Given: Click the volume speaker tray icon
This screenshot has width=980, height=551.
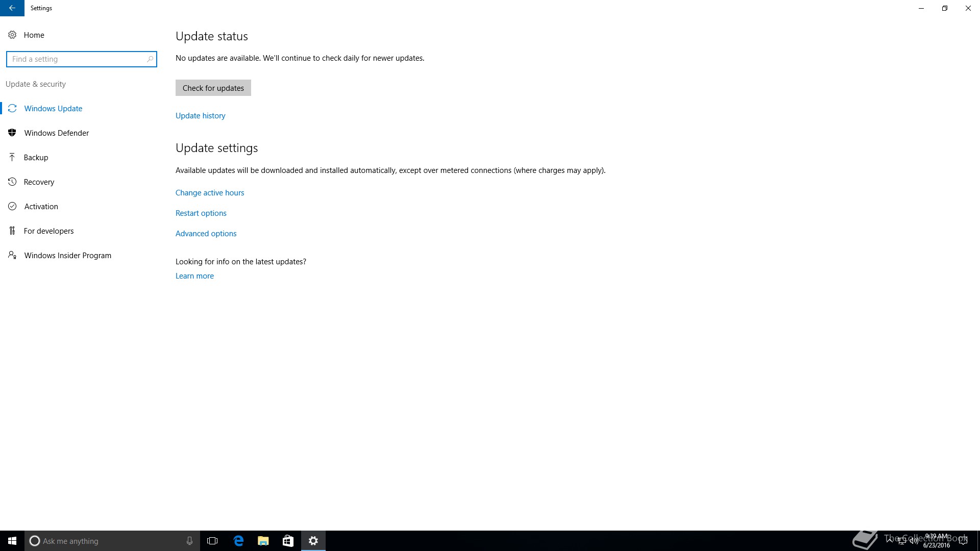Looking at the screenshot, I should coord(914,541).
